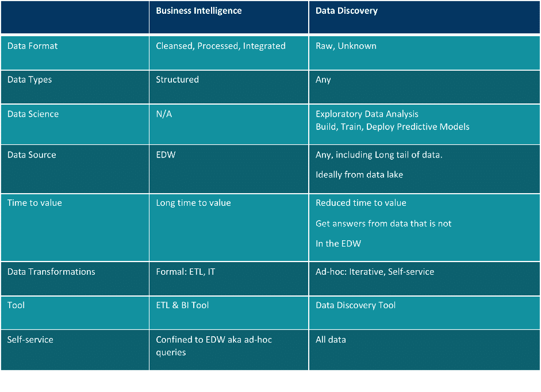The image size is (541, 392).
Task: Click the Data Science row label
Action: coord(33,114)
